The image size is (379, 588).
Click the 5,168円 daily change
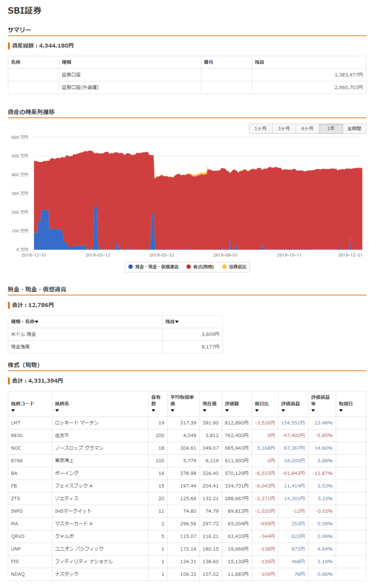click(266, 448)
